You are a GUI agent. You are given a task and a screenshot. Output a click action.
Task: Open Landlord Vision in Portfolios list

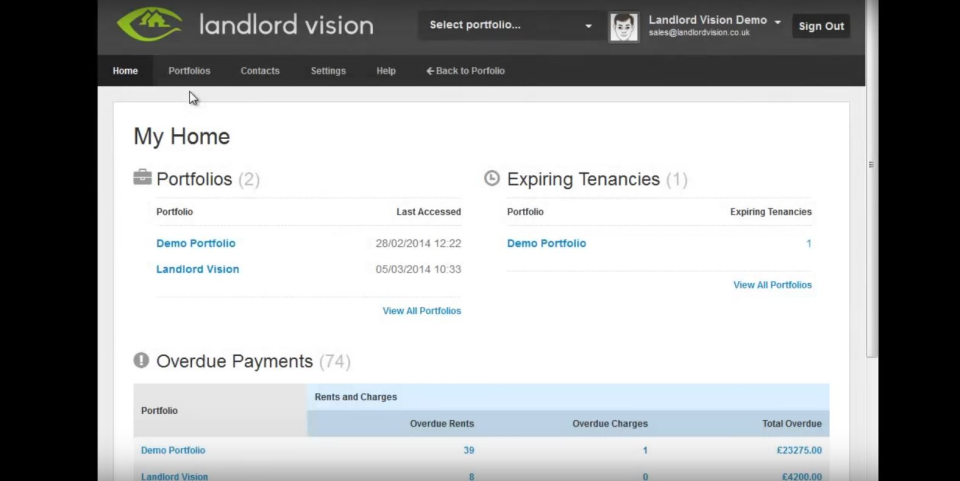(198, 269)
